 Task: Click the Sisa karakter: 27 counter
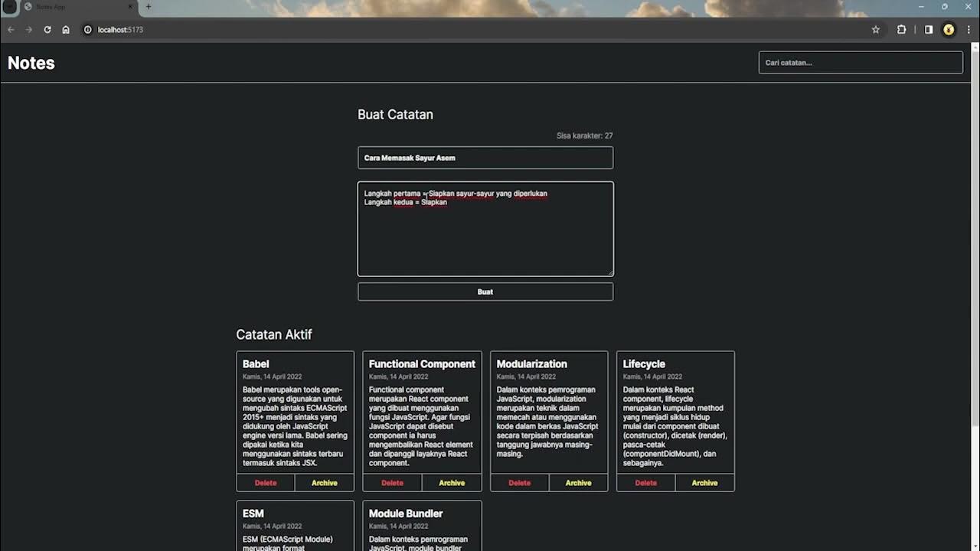point(584,135)
